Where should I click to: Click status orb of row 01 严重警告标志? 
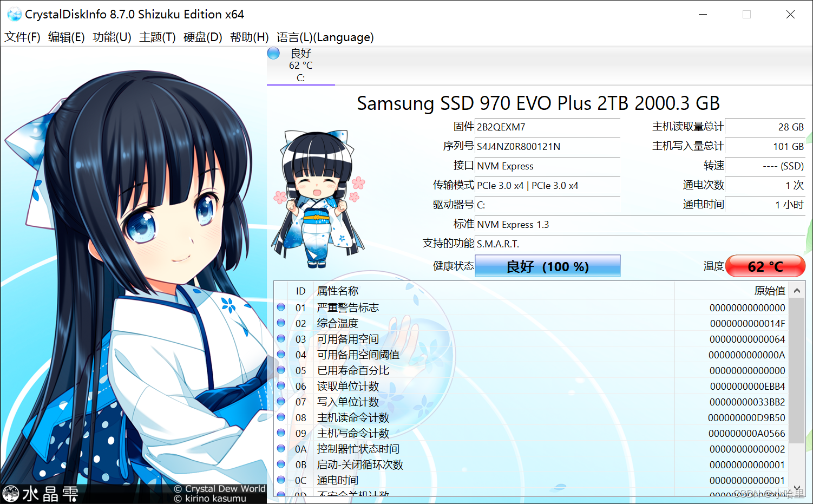(281, 307)
